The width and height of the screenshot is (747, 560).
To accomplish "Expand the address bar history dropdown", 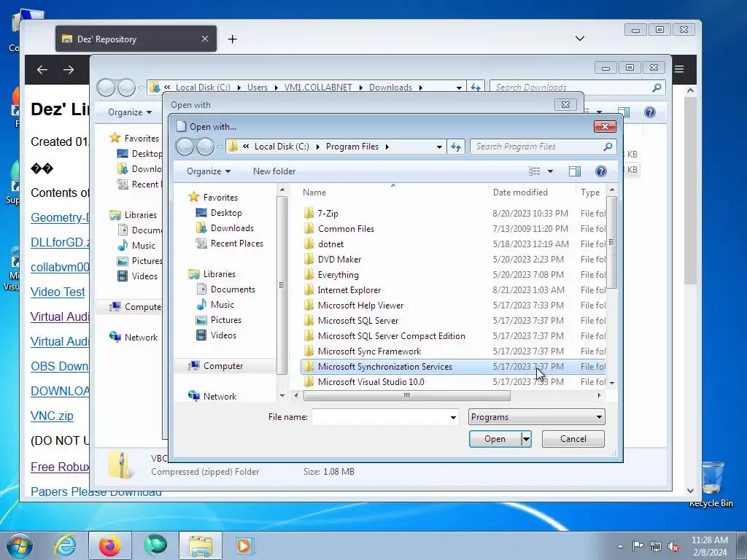I will [x=439, y=147].
